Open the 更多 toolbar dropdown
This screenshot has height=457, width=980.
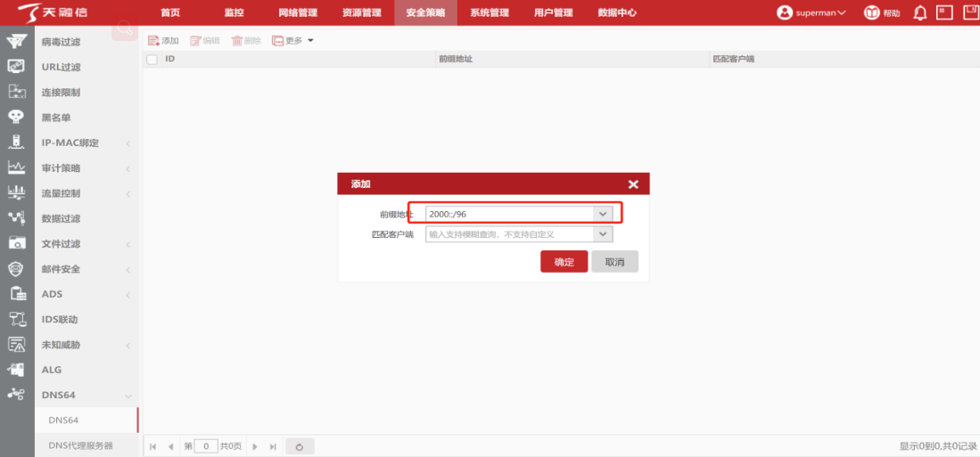(x=292, y=41)
